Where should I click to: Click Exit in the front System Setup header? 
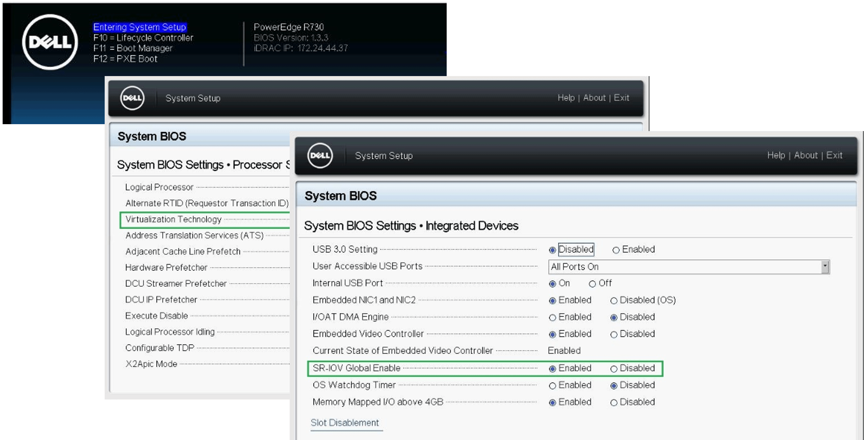834,155
